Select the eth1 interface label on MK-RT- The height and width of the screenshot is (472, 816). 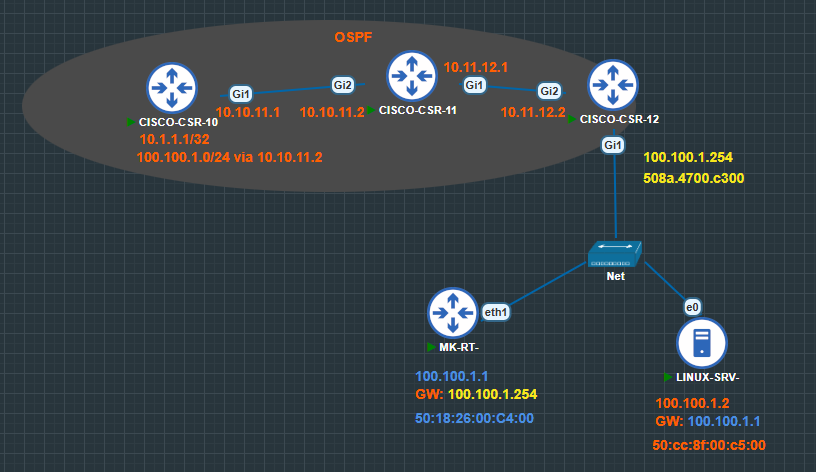coord(495,312)
